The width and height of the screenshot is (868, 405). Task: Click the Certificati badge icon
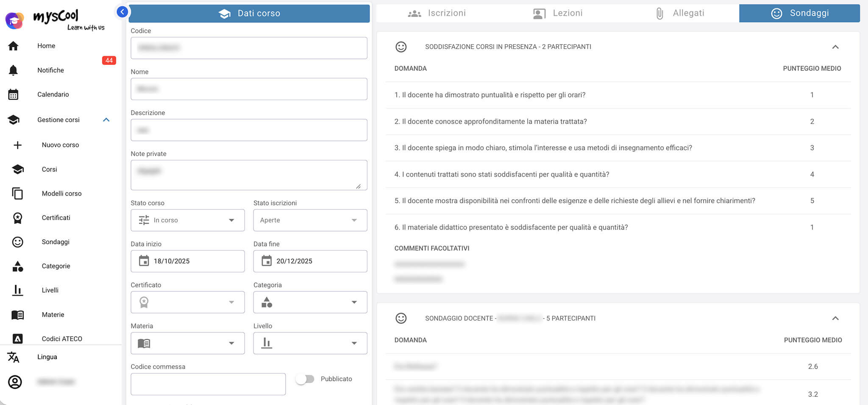[17, 218]
